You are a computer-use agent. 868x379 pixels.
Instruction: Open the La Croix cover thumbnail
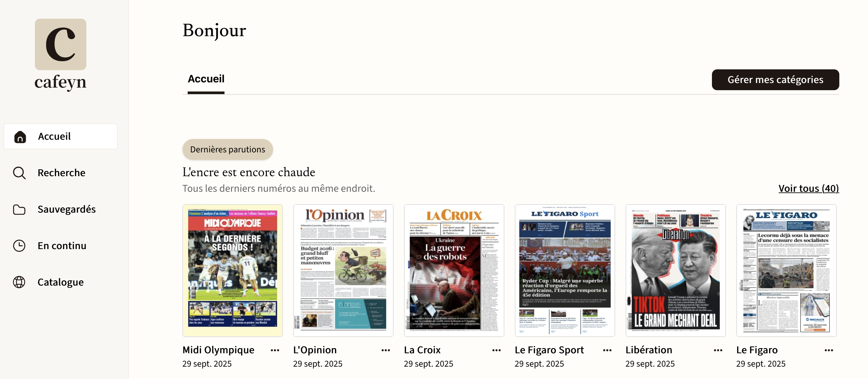tap(454, 271)
